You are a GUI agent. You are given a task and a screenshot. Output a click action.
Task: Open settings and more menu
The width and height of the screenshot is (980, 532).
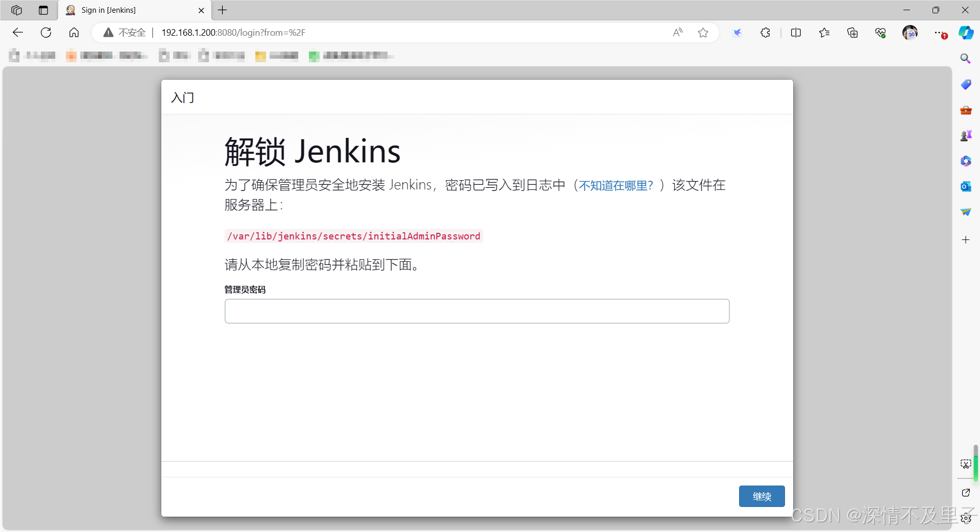point(940,33)
